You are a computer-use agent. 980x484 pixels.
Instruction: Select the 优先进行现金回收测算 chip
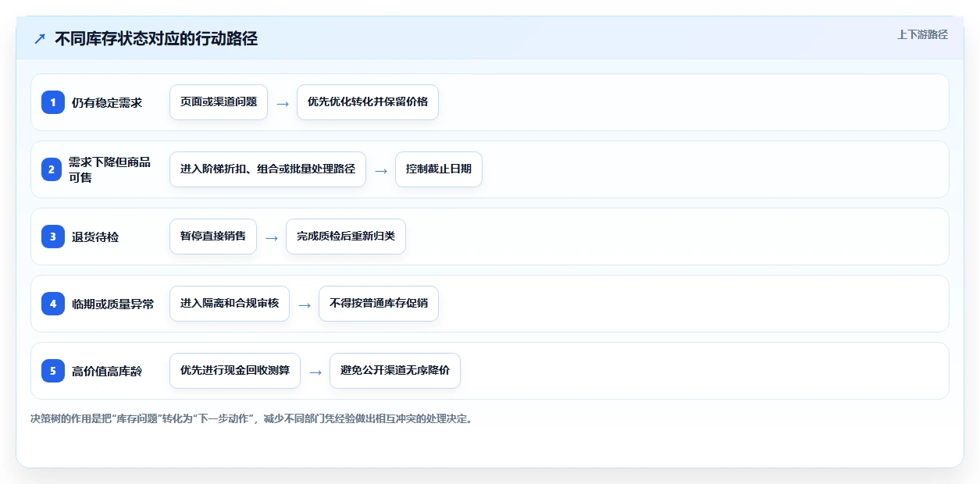click(x=235, y=371)
